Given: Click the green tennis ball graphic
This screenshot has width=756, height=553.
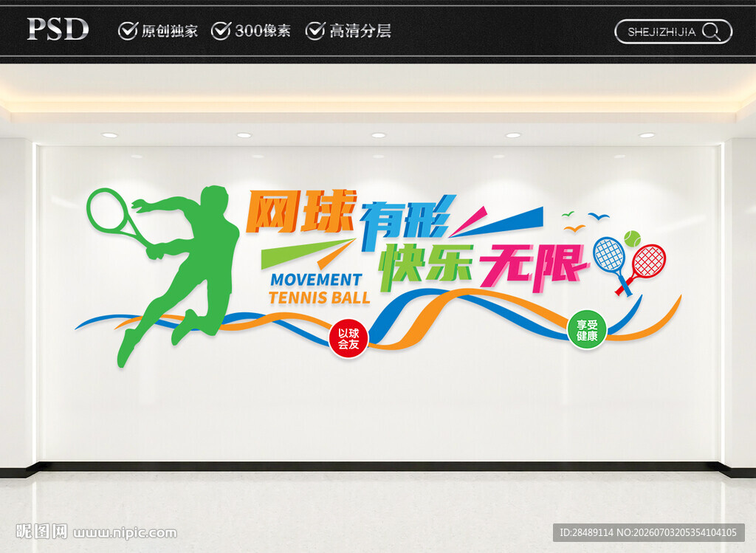Looking at the screenshot, I should click(632, 238).
